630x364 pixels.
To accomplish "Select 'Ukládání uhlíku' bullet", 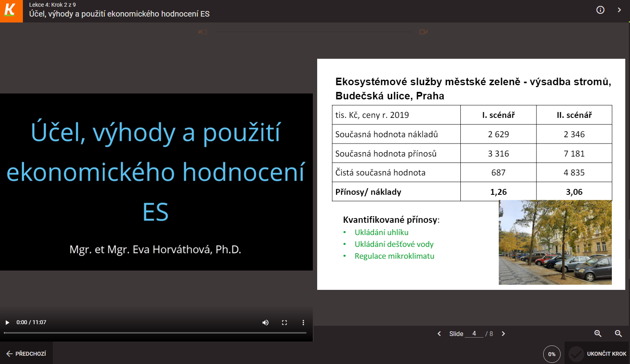I will tap(381, 232).
